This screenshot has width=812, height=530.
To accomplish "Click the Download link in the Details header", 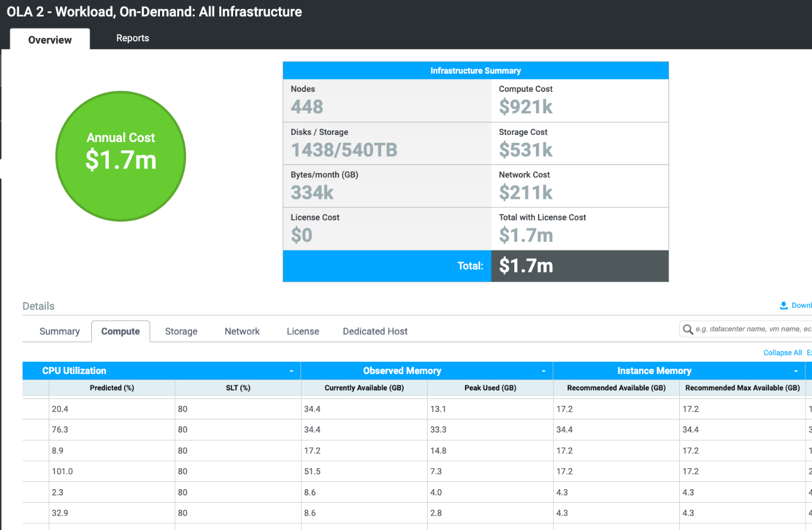I will tap(800, 305).
